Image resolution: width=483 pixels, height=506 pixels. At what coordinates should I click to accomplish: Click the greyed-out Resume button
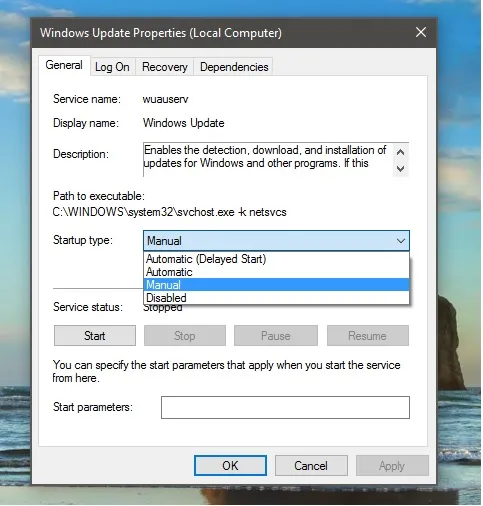367,336
